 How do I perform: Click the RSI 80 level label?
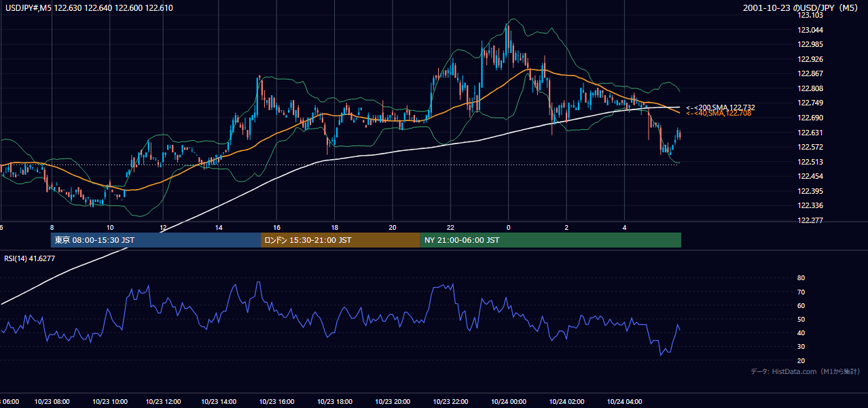coord(801,278)
